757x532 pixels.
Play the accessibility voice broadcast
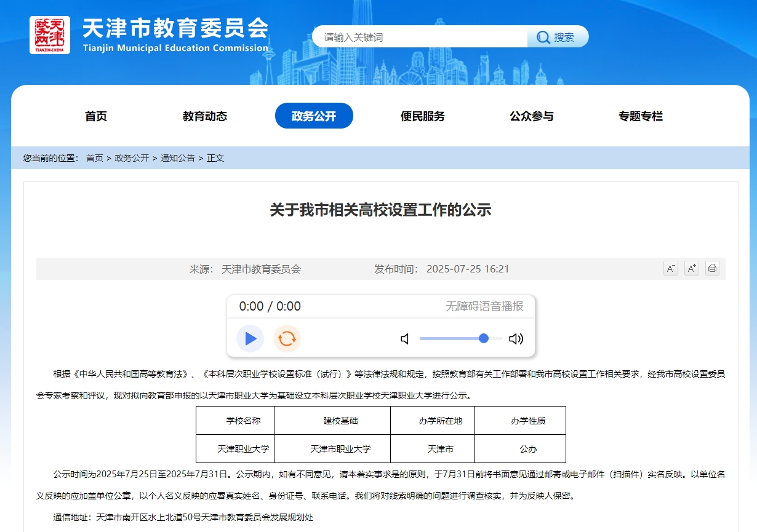point(250,338)
